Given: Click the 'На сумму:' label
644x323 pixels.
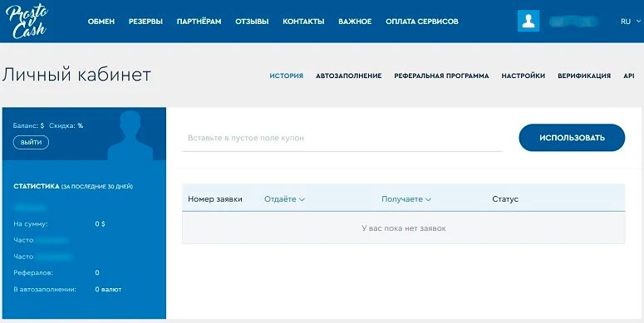Looking at the screenshot, I should [x=31, y=224].
